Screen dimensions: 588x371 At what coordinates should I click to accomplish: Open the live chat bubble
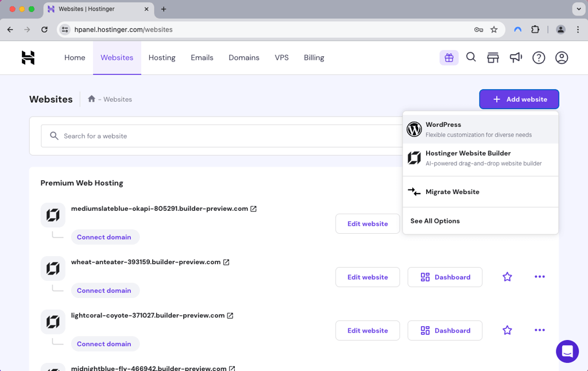pos(567,351)
